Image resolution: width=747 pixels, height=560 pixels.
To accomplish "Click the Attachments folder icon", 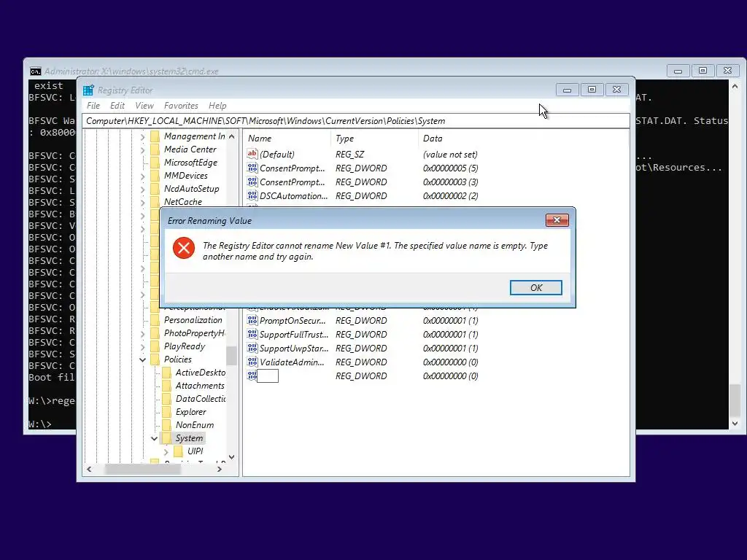I will [166, 386].
